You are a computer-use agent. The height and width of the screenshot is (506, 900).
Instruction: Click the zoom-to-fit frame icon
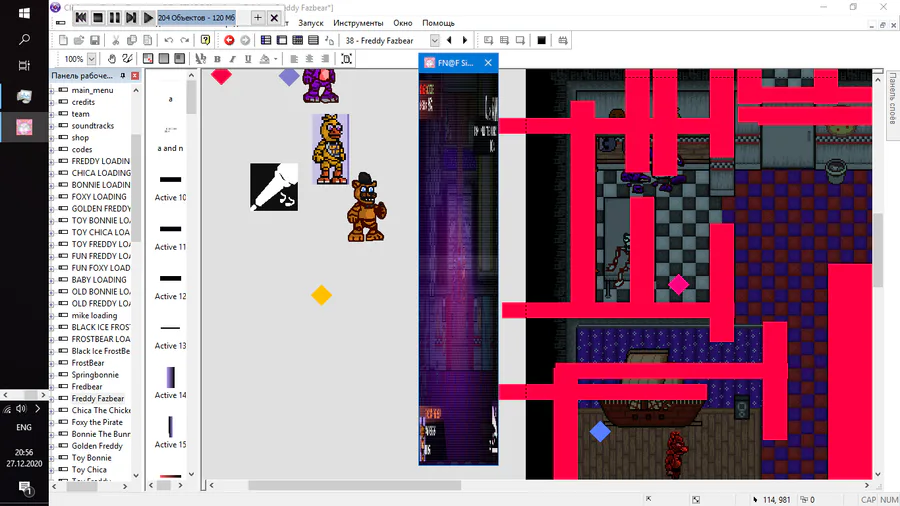click(x=346, y=59)
